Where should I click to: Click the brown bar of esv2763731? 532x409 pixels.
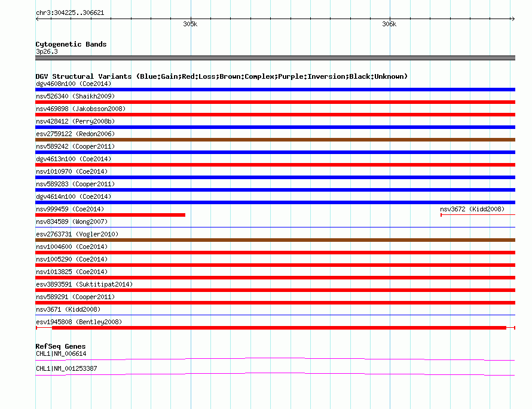point(275,240)
